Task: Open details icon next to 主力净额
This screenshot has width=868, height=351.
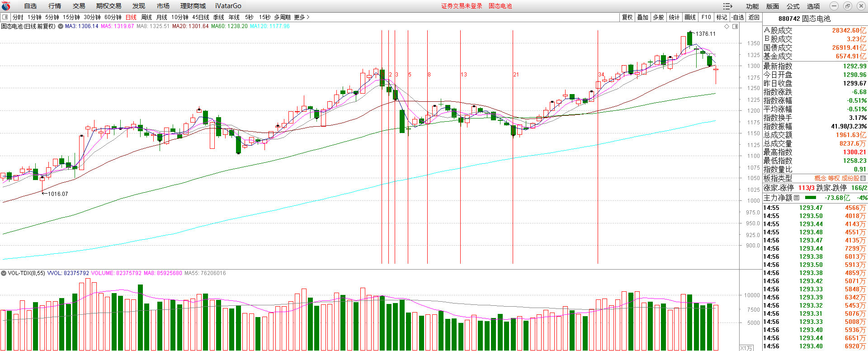Action: click(797, 198)
